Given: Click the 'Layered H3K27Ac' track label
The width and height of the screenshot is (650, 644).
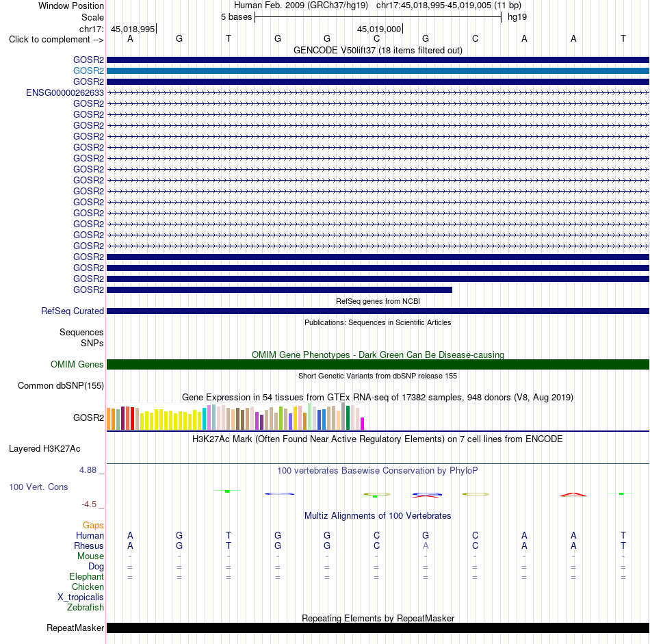Looking at the screenshot, I should pos(44,449).
